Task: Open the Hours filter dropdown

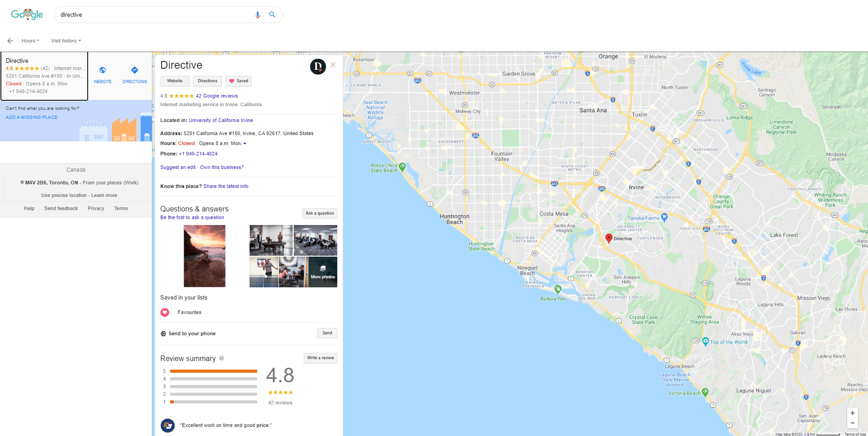Action: [x=30, y=41]
